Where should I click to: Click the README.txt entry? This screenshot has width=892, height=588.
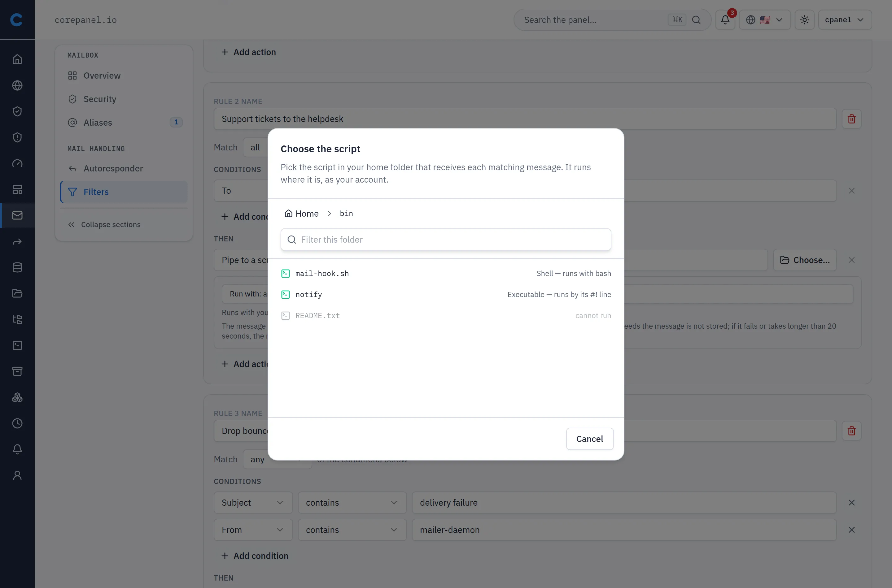[x=445, y=316]
